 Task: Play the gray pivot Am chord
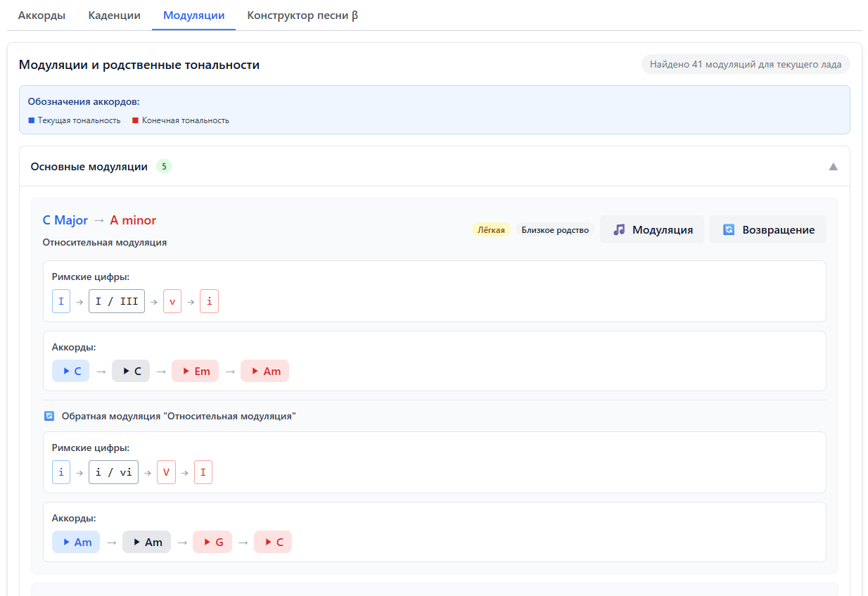point(146,542)
